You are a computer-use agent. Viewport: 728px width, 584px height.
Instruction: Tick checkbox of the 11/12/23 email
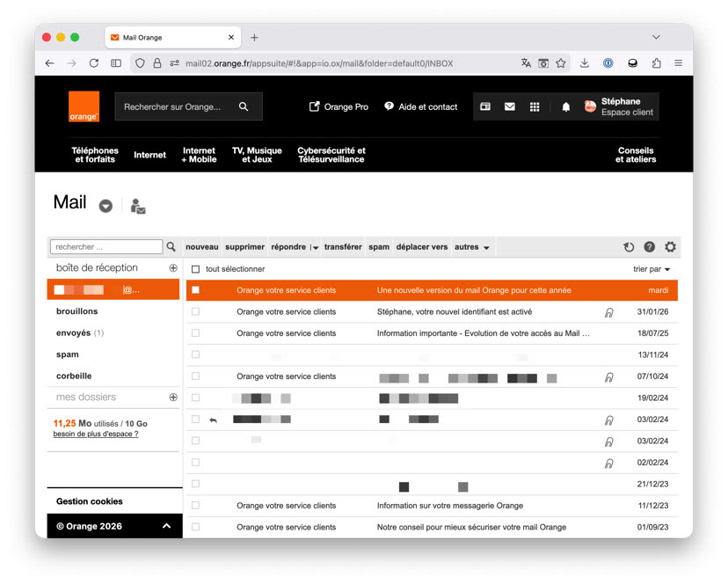[x=195, y=505]
